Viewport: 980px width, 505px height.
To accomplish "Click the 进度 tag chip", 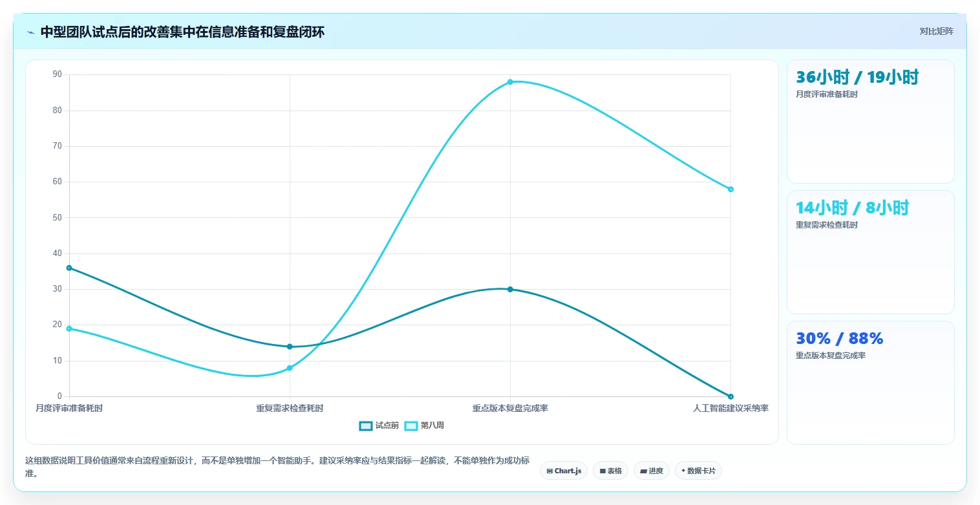I will click(652, 471).
